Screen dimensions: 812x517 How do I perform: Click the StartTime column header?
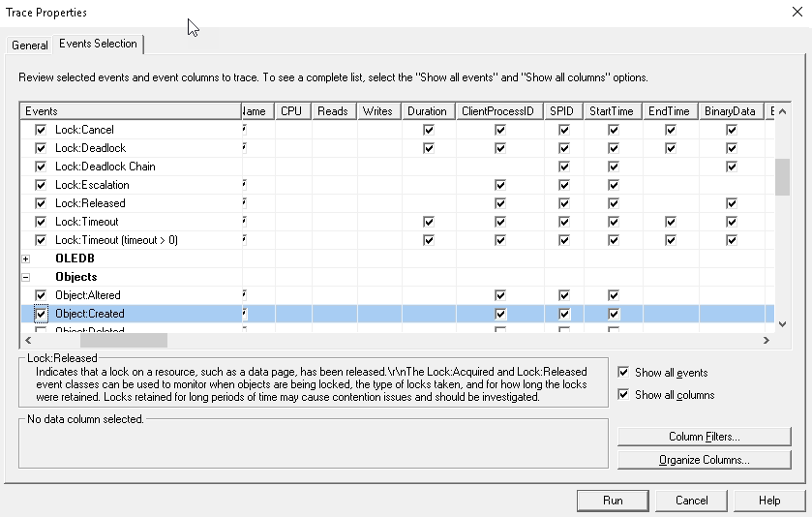[x=613, y=111]
